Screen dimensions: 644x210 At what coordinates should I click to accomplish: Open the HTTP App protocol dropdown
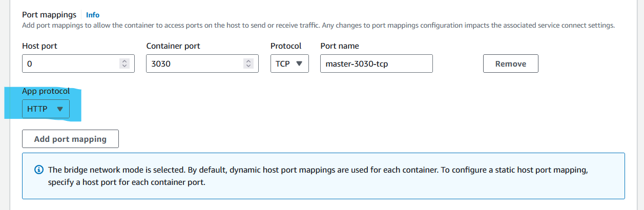tap(46, 109)
